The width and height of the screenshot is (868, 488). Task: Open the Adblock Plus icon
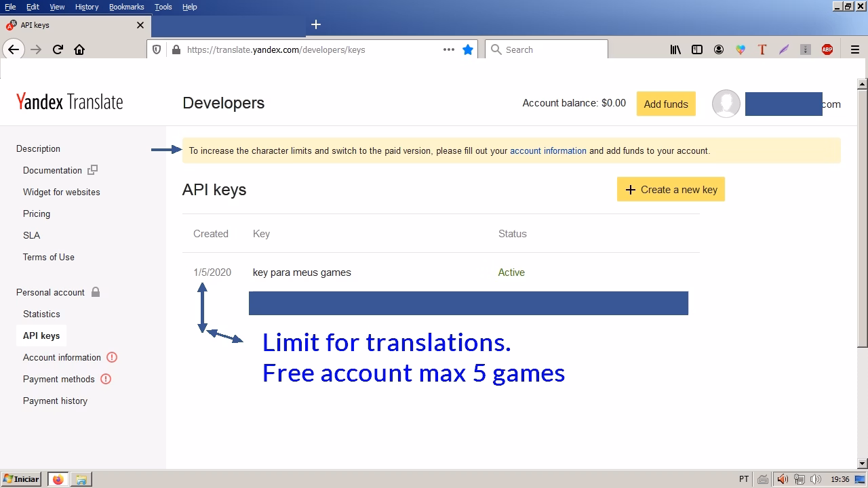pos(827,49)
